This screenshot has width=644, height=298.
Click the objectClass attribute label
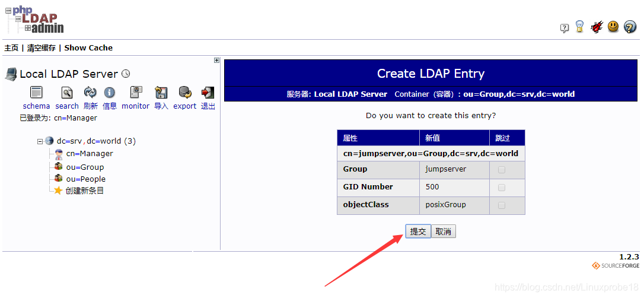(366, 205)
